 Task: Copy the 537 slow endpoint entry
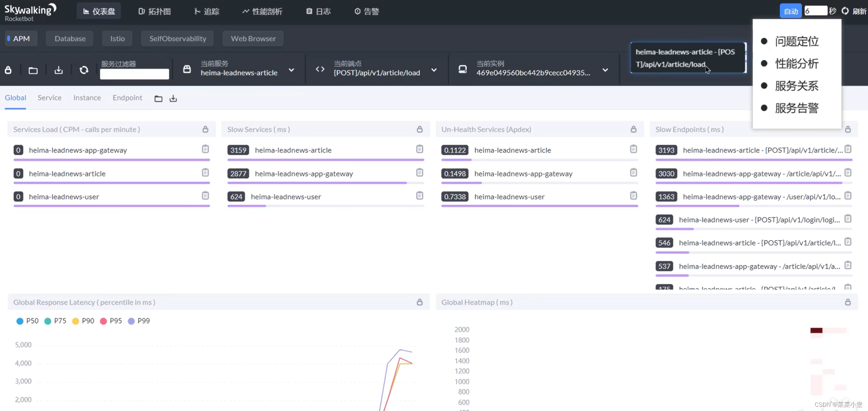point(848,265)
